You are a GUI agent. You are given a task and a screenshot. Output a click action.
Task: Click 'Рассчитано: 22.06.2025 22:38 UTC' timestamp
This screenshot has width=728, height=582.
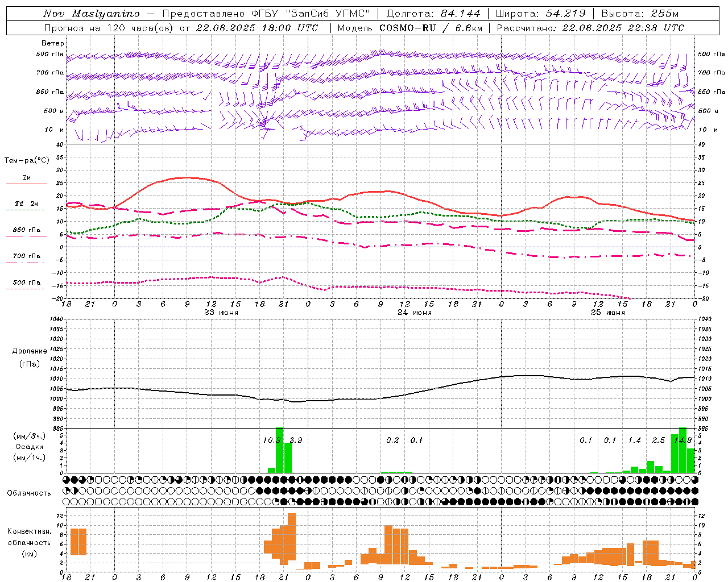[590, 28]
